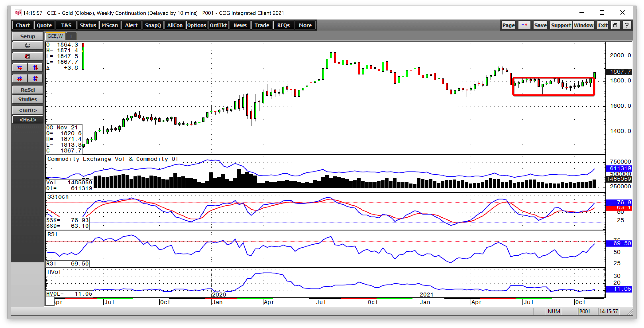Click the Vol= 1485059 readout box
Viewport: 644px width, 328px height.
[69, 182]
